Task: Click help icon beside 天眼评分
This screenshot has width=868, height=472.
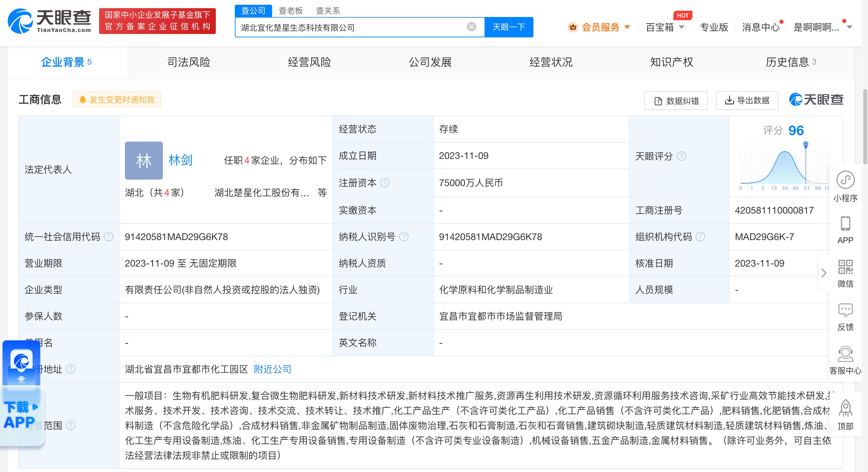Action: click(681, 156)
